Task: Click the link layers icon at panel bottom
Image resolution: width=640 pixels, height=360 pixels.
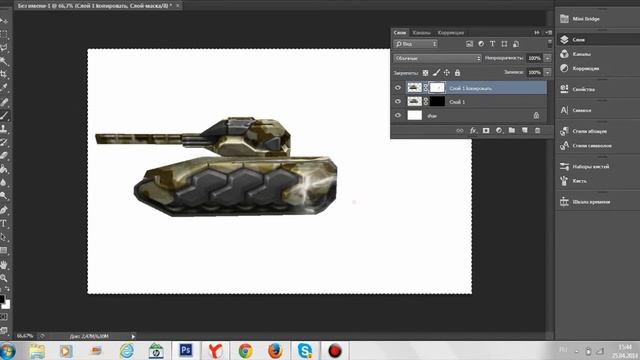Action: coord(460,131)
